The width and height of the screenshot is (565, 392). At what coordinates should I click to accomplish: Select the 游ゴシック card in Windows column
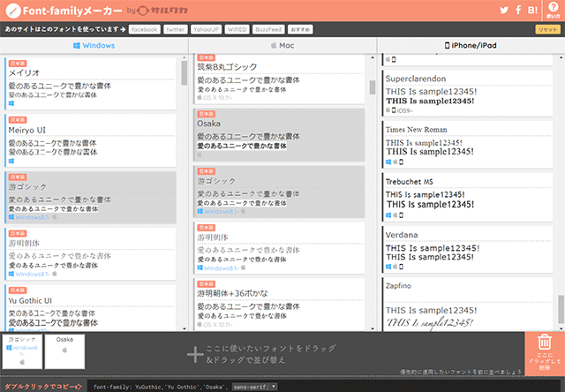(90, 198)
